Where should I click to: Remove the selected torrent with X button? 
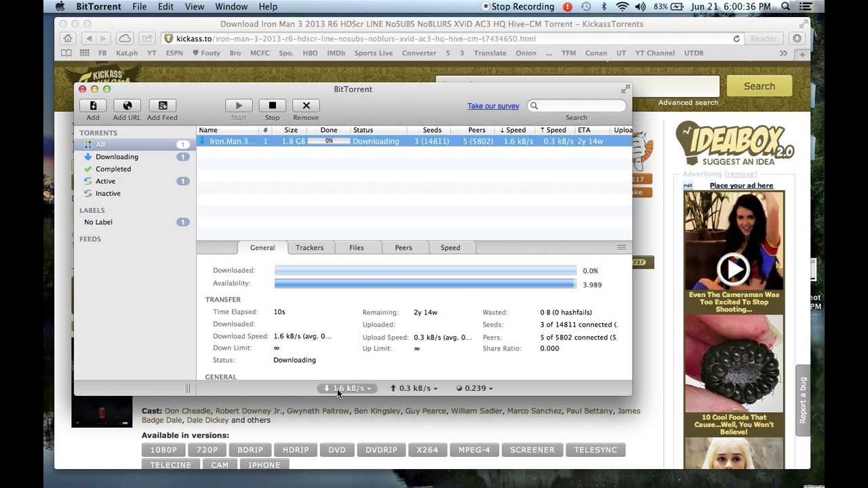[x=306, y=106]
